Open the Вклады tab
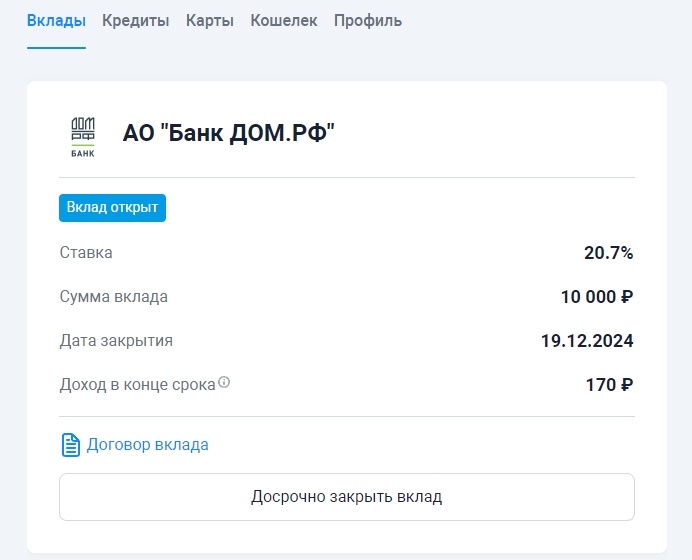 56,21
